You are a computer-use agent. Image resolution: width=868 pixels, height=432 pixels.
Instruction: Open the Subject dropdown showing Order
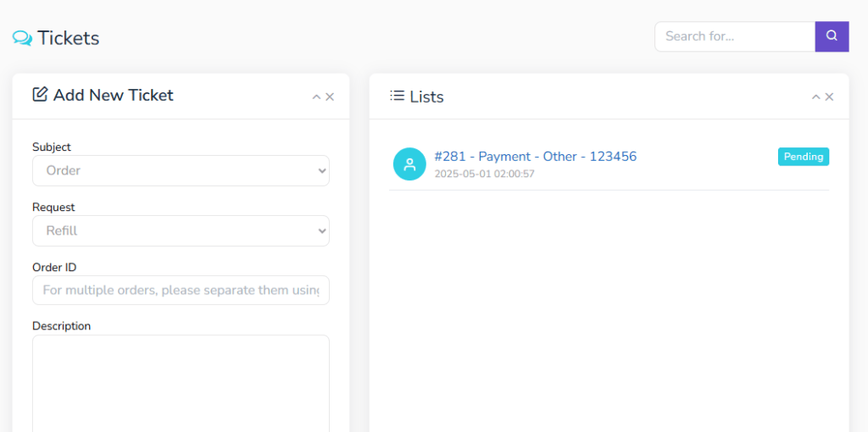point(181,170)
